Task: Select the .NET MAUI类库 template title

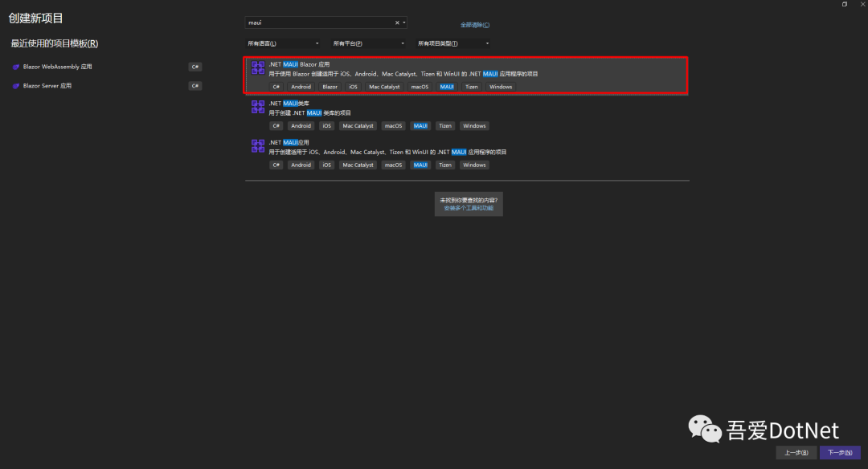Action: pyautogui.click(x=289, y=104)
